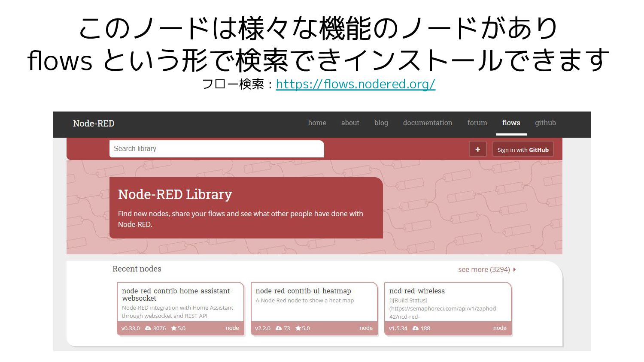644x362 pixels.
Task: Click node label on ncd-red-wireless card
Action: point(500,328)
